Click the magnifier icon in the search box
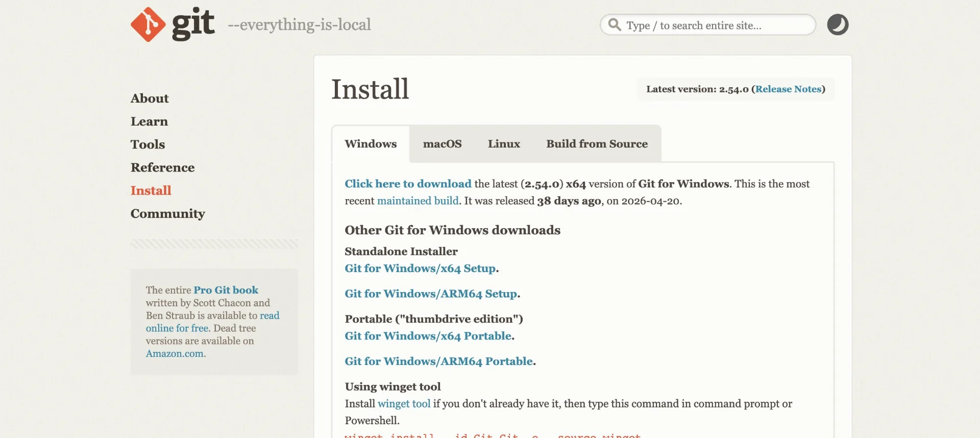This screenshot has width=980, height=438. click(615, 25)
